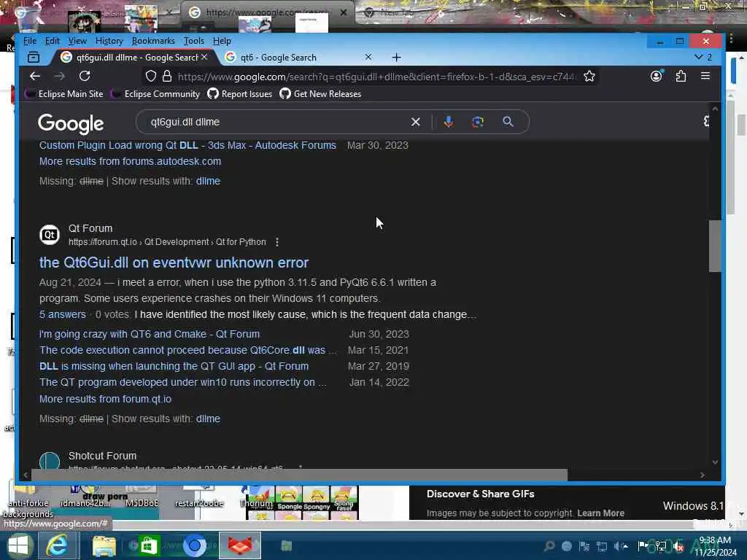Click the magnifier search button
Screen dimensions: 747x560
point(508,122)
